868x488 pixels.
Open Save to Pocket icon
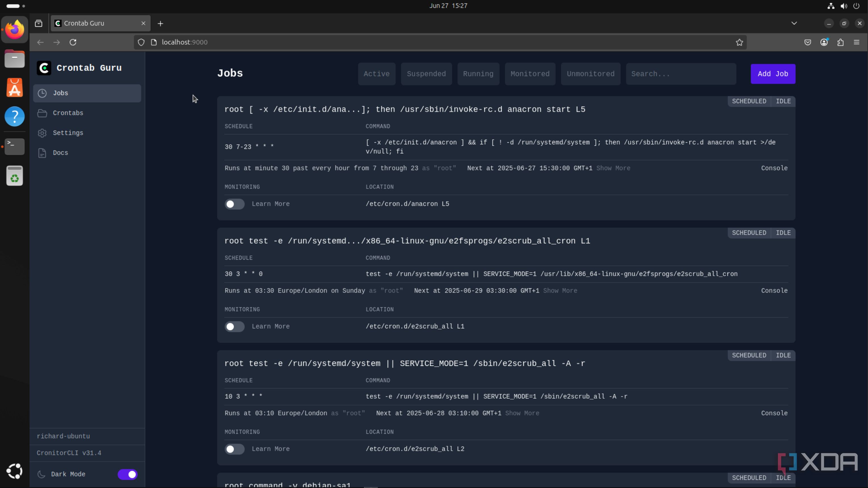click(808, 42)
